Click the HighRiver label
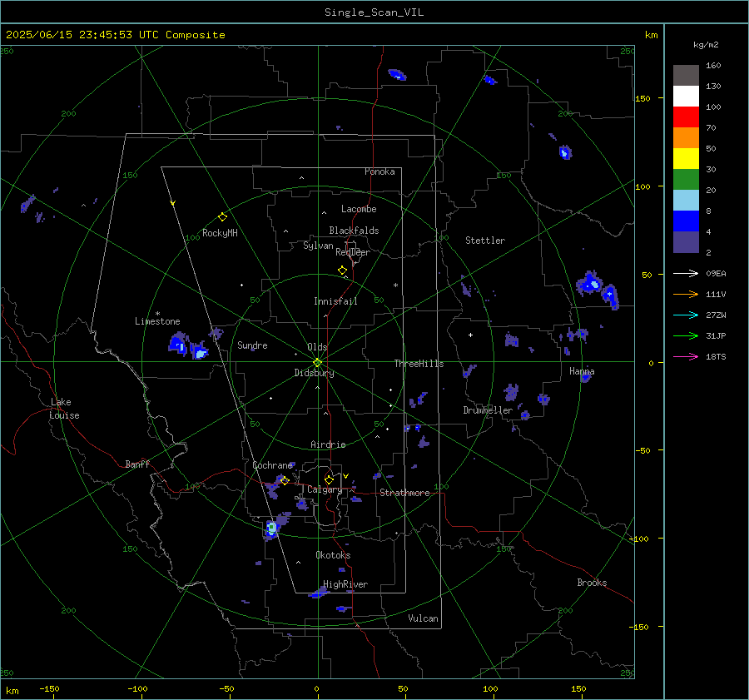The width and height of the screenshot is (749, 700). click(x=345, y=584)
